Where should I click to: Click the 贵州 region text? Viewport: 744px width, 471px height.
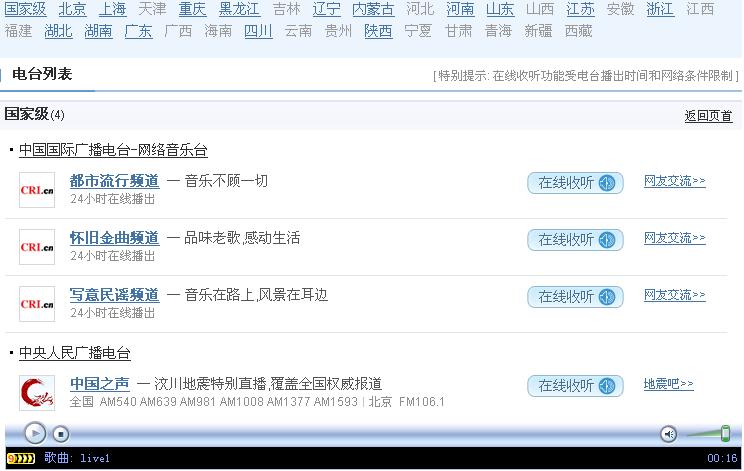pyautogui.click(x=338, y=31)
